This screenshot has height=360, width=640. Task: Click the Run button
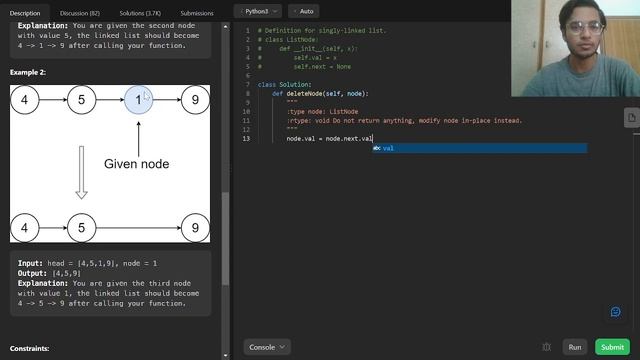(574, 347)
